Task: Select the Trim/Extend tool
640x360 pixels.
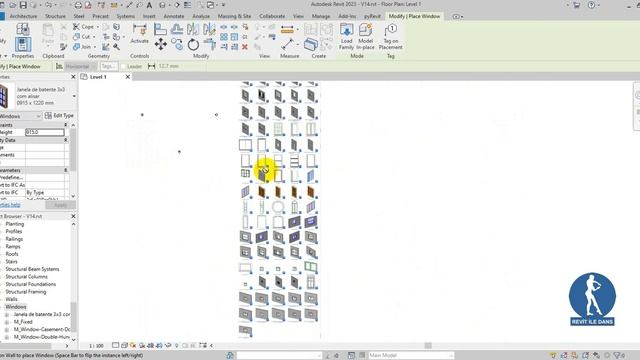Action: coord(209,44)
